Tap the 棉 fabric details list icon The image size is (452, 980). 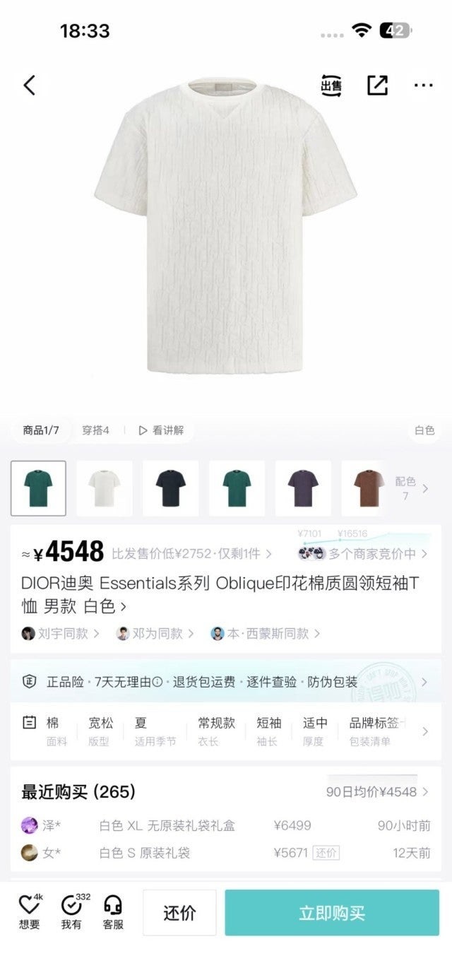(29, 723)
